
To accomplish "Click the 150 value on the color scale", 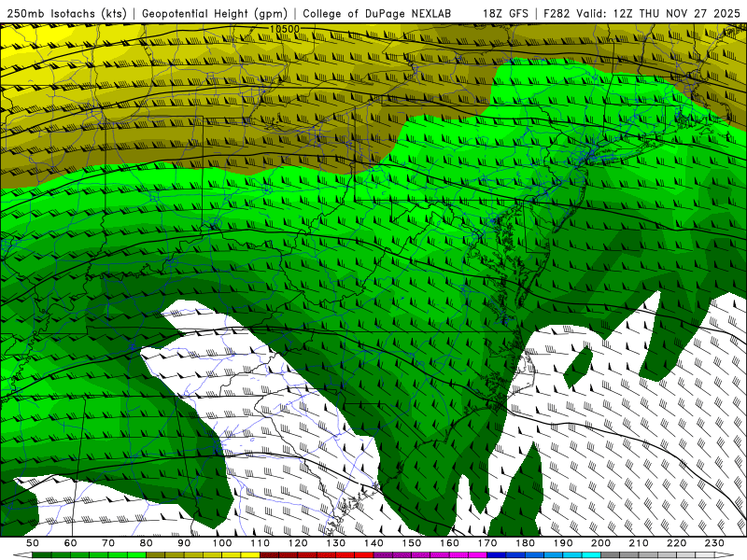I will tap(412, 543).
